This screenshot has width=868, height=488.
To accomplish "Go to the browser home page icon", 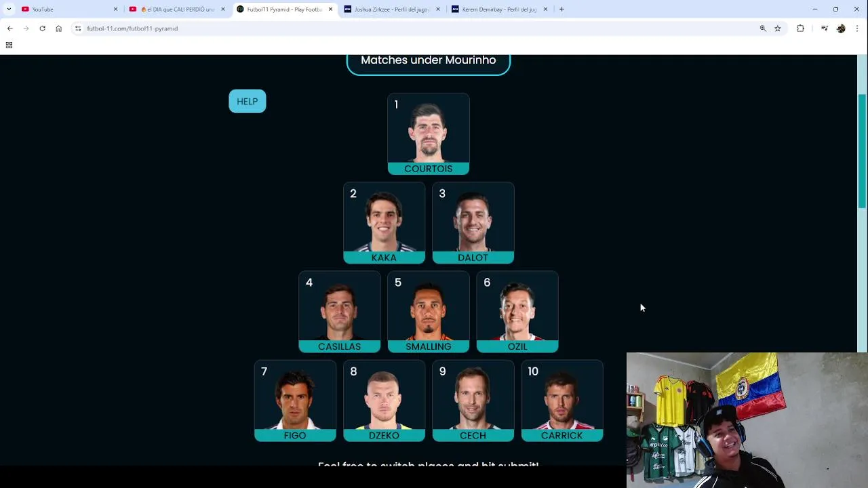I will 58,28.
